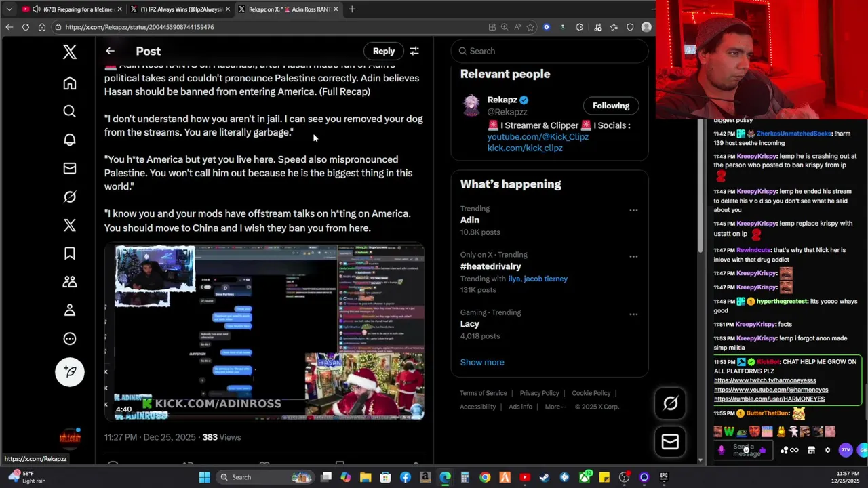Open twitch.tv/harmoneyesss link in chat
This screenshot has width=868, height=488.
pyautogui.click(x=765, y=380)
